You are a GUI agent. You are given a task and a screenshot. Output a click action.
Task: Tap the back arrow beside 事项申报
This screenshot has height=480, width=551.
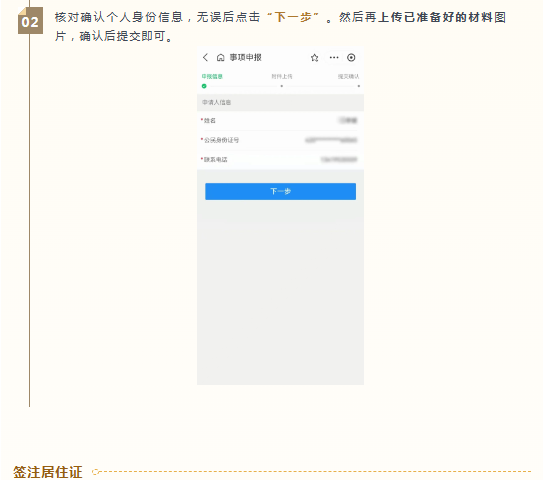pos(205,58)
